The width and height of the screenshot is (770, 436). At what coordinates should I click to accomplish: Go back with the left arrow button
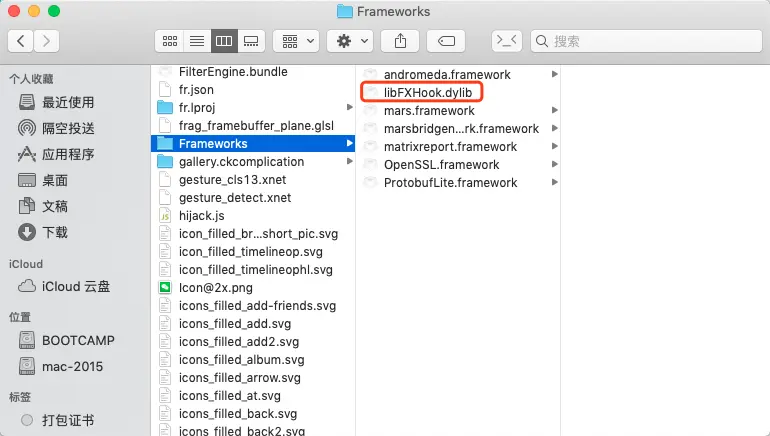click(x=21, y=41)
